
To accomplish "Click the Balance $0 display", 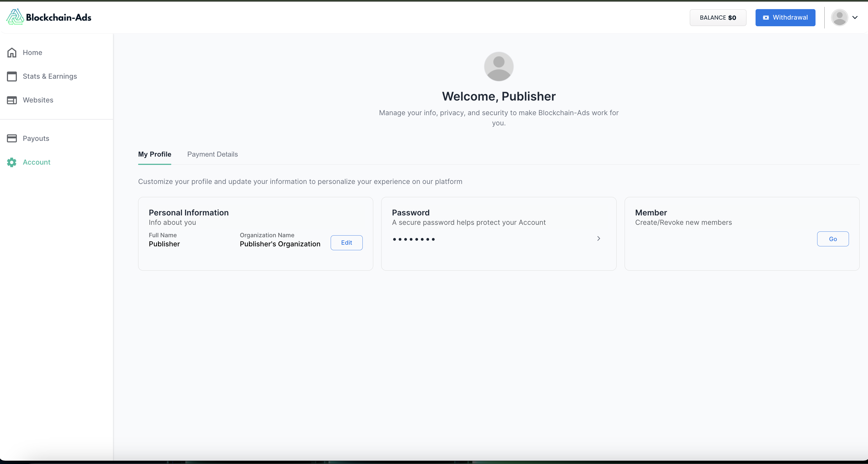I will [718, 17].
